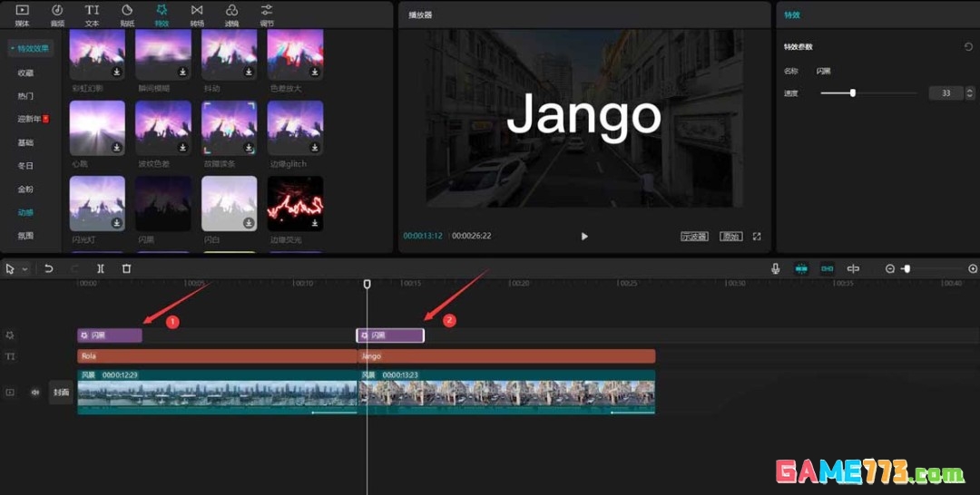Toggle the effects track icon

pyautogui.click(x=10, y=335)
